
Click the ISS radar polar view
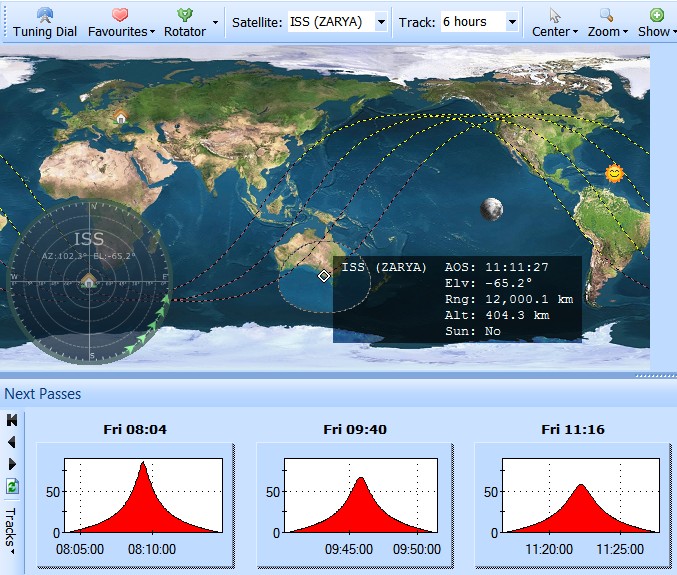click(90, 282)
